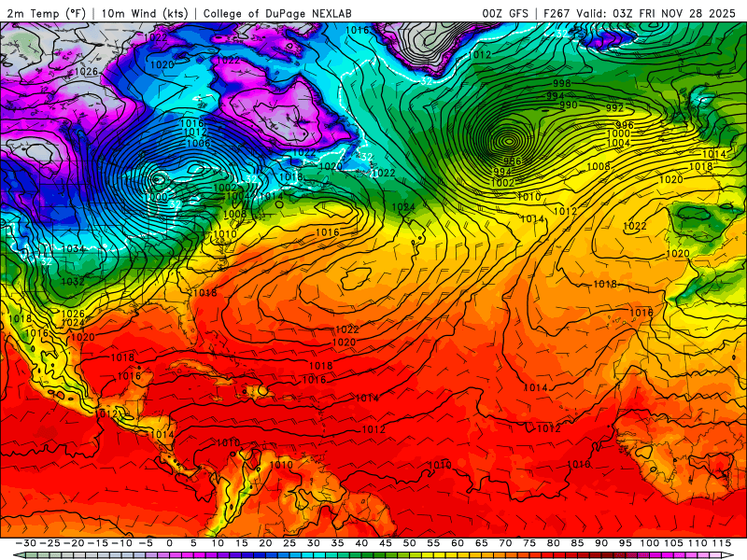Viewport: 747px width, 560px height.
Task: Click the "2m Temp (°F)" header label
Action: [46, 13]
